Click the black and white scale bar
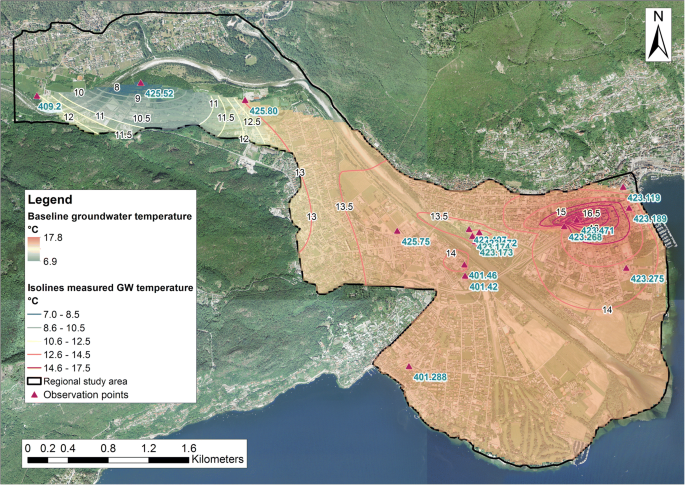This screenshot has height=485, width=685. click(x=108, y=460)
